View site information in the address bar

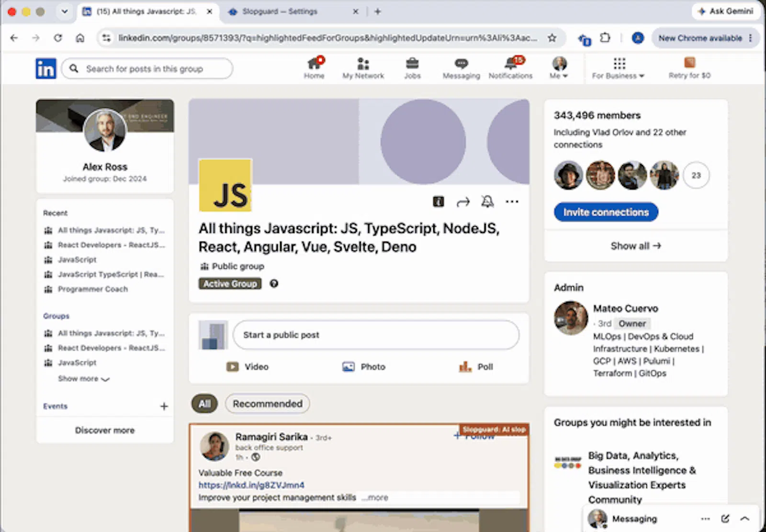[x=106, y=38]
